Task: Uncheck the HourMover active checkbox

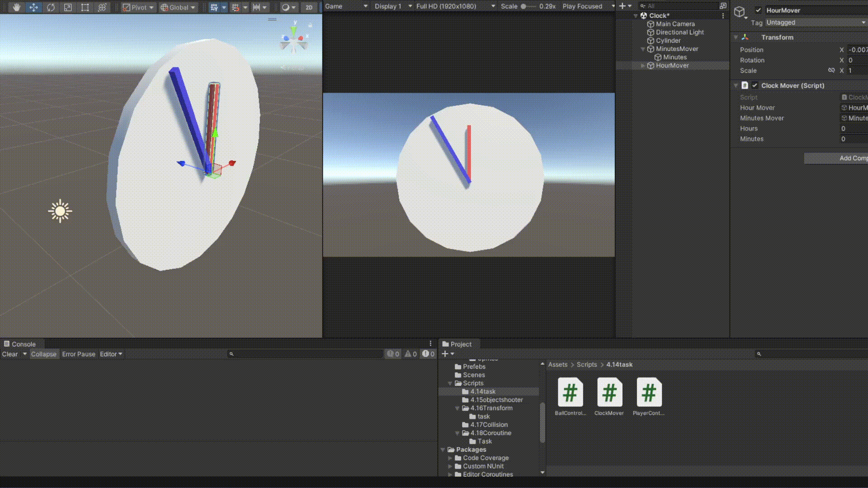Action: [x=758, y=10]
